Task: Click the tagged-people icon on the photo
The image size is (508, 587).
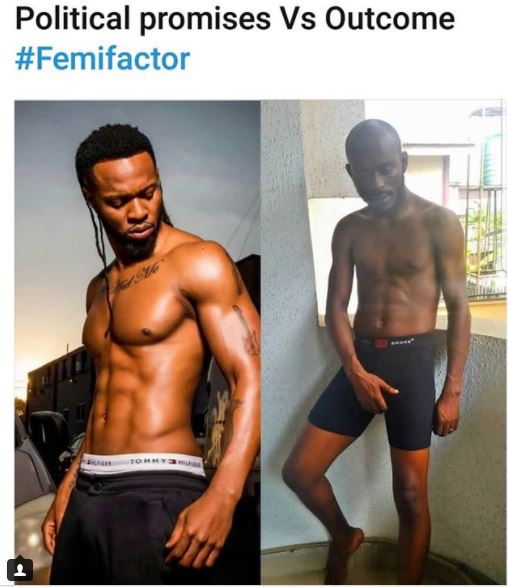Action: (20, 570)
